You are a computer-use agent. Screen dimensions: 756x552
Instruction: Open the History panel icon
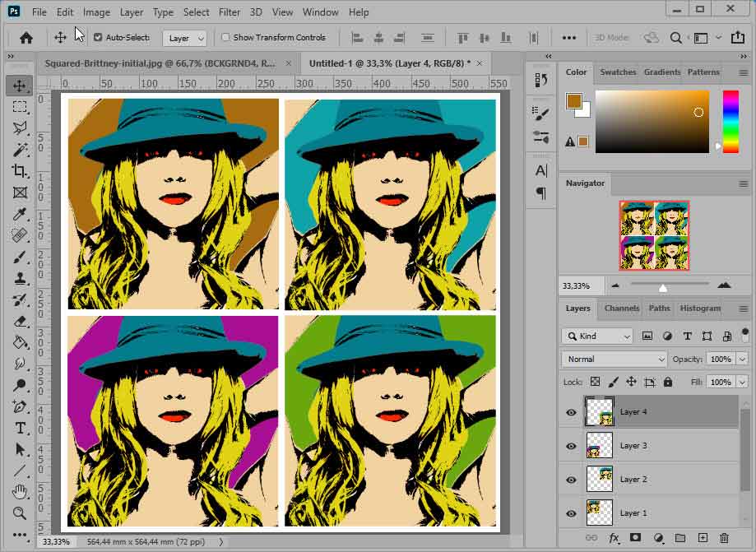541,81
